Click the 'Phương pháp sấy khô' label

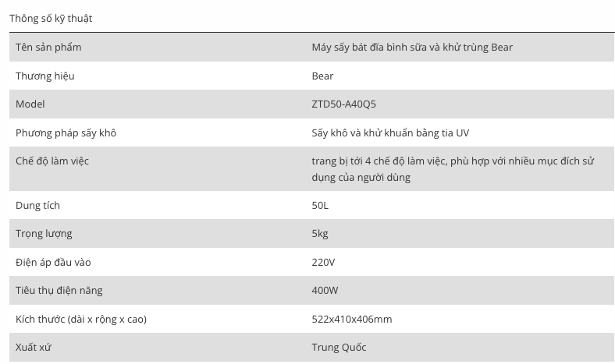tap(66, 133)
